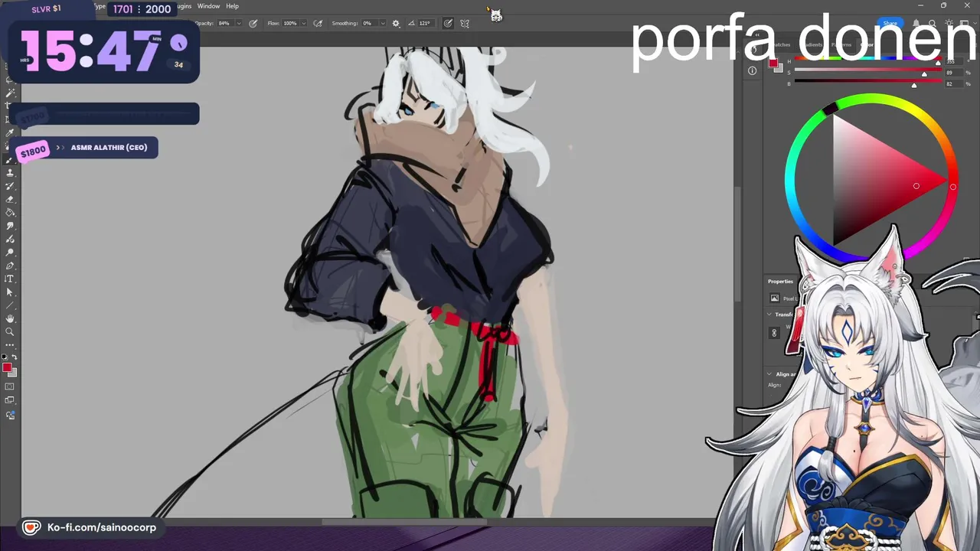Click the ASMR ALATHIR (CEO) label

click(x=109, y=148)
